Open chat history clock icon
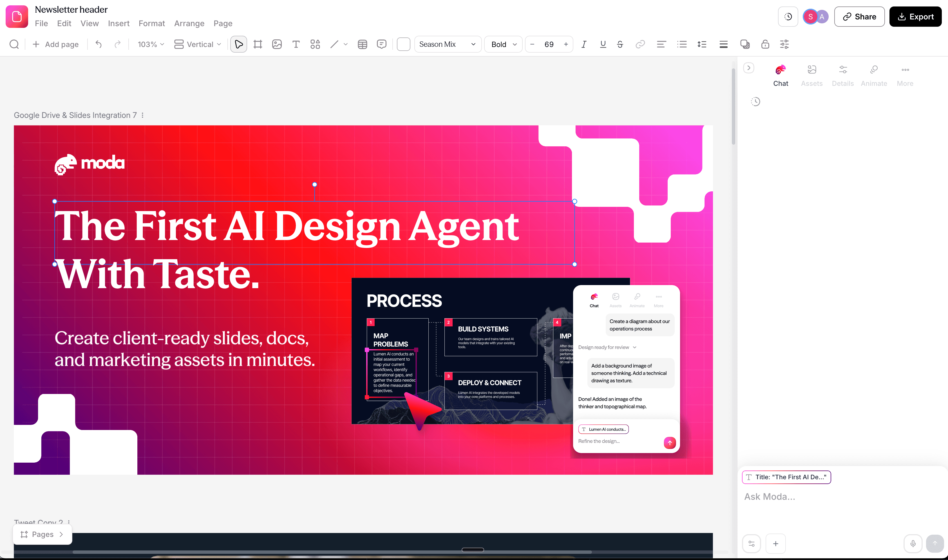The height and width of the screenshot is (560, 948). tap(755, 102)
